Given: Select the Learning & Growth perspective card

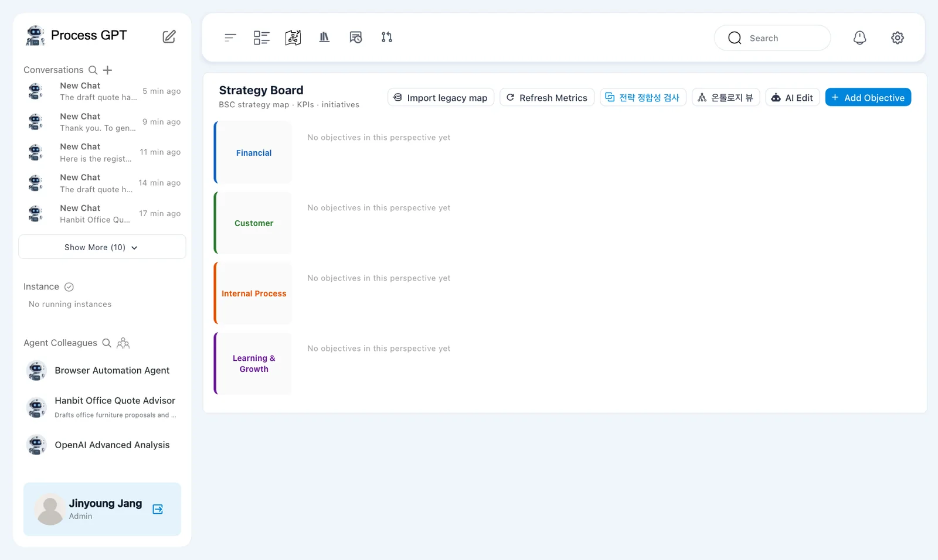Looking at the screenshot, I should [253, 364].
